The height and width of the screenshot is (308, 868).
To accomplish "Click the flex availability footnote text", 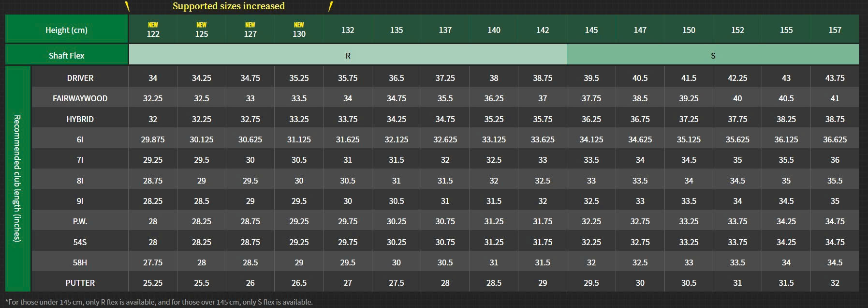I will point(159,302).
